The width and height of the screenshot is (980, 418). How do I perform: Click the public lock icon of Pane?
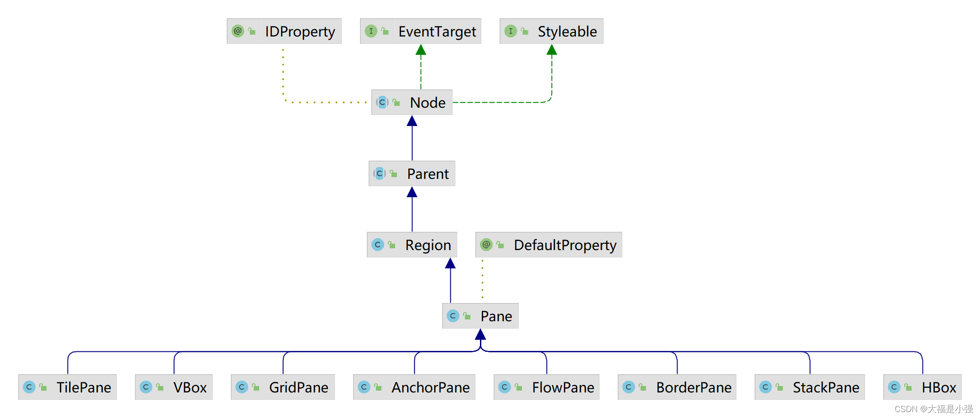tap(467, 316)
